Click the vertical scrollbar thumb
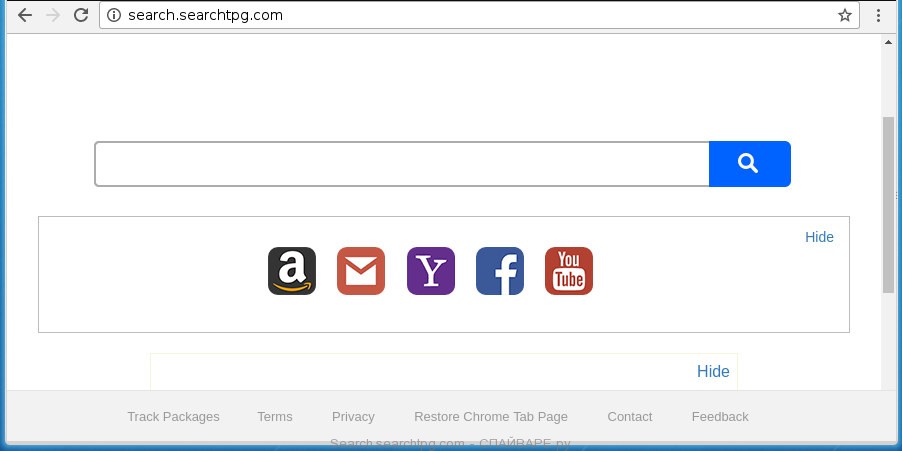Viewport: 902px width, 451px height. pos(888,205)
